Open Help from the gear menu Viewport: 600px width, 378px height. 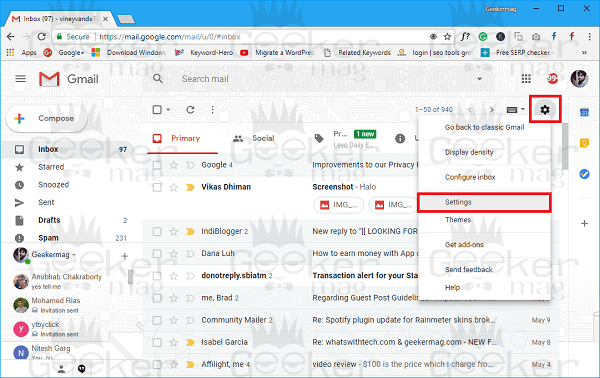click(x=452, y=287)
